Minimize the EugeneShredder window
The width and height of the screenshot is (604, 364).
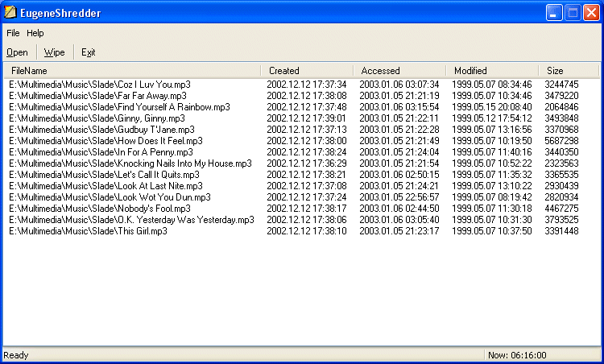[554, 13]
